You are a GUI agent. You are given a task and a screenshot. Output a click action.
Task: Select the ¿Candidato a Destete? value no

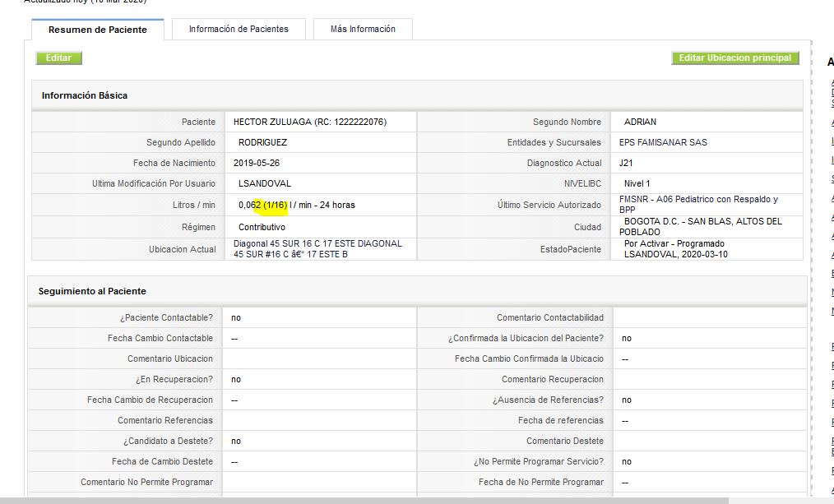tap(235, 442)
